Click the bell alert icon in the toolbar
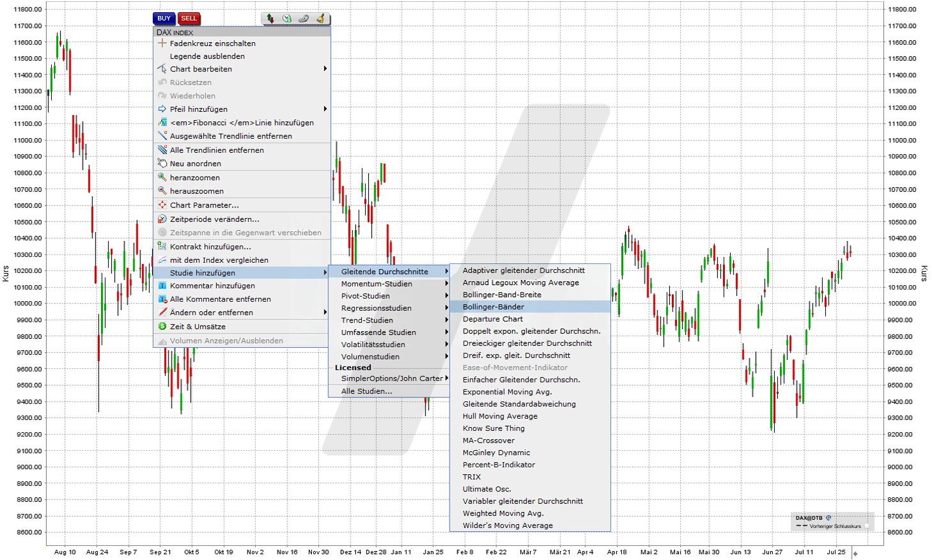Image resolution: width=932 pixels, height=560 pixels. point(320,18)
